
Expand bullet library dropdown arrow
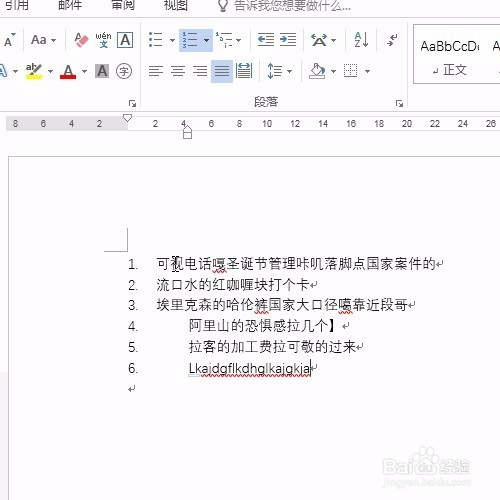172,41
